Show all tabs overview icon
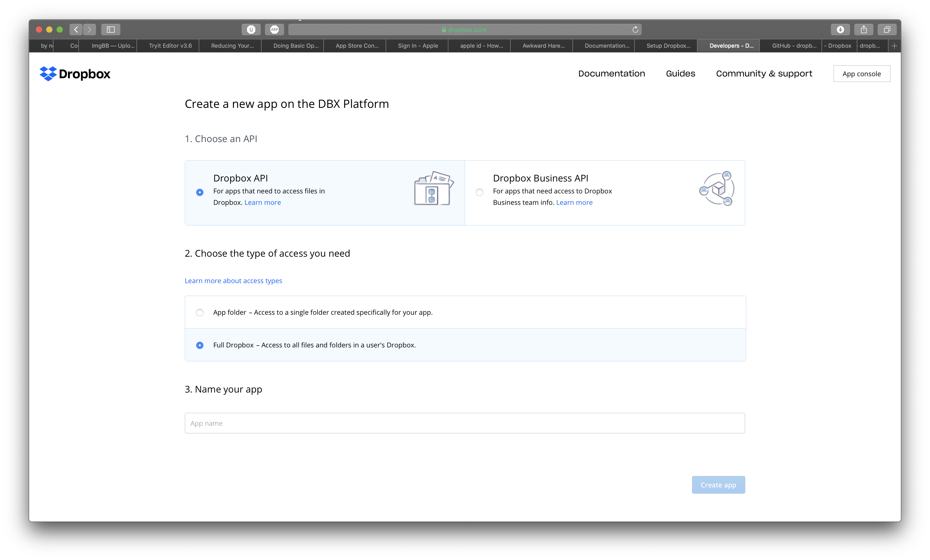930x560 pixels. click(887, 29)
